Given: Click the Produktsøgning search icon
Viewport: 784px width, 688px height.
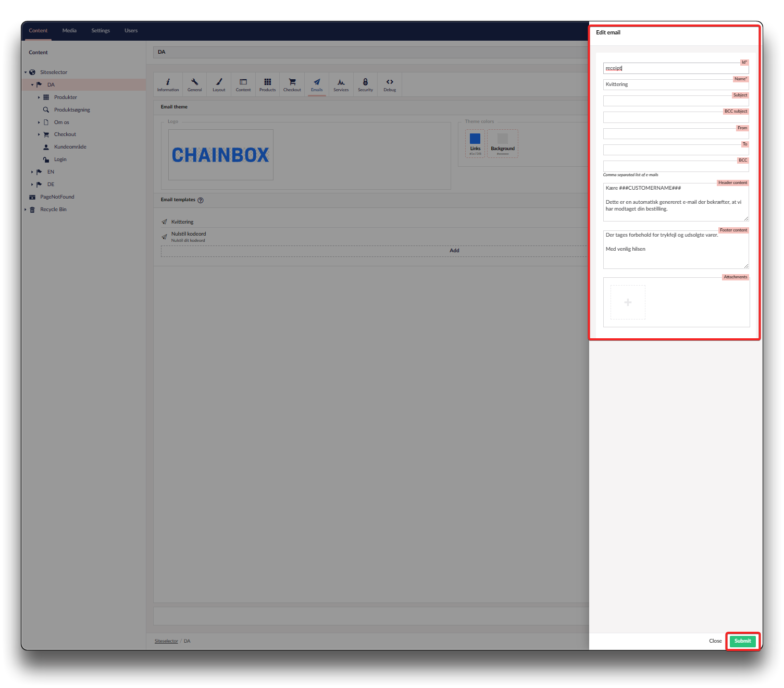Looking at the screenshot, I should coord(46,110).
